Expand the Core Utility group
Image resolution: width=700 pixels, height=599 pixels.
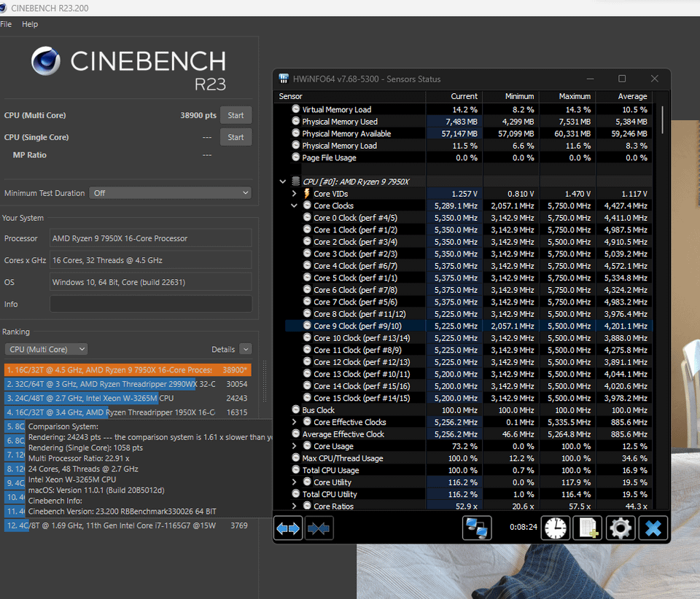pyautogui.click(x=294, y=482)
